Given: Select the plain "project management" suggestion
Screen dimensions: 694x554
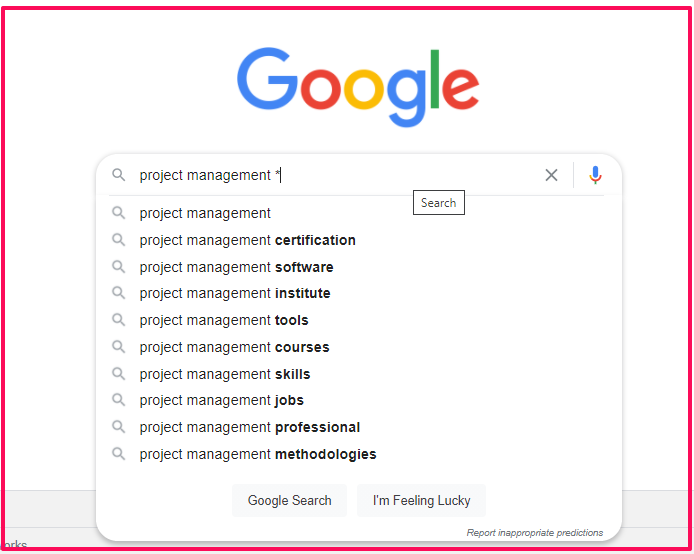Looking at the screenshot, I should (x=205, y=213).
